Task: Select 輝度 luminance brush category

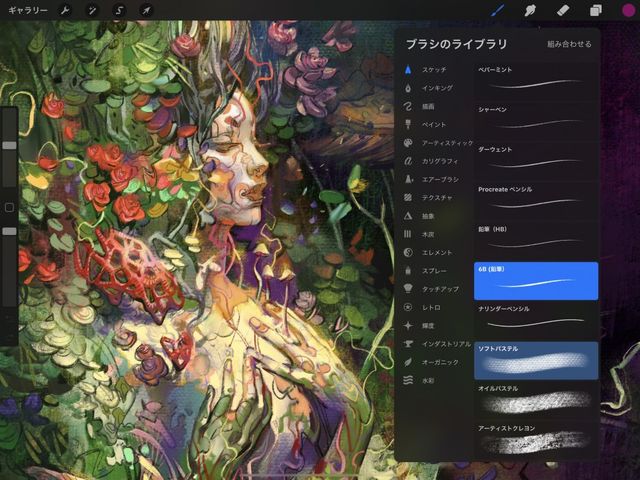Action: point(428,326)
